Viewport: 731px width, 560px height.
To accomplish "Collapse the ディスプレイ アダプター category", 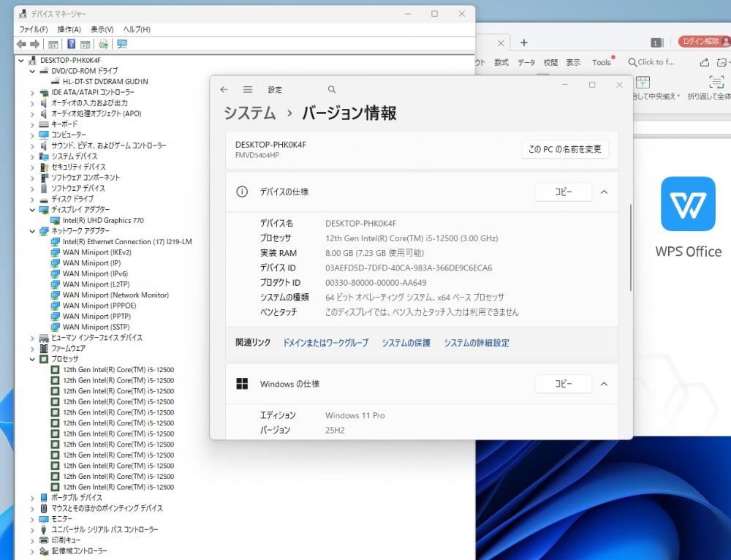I will [32, 210].
